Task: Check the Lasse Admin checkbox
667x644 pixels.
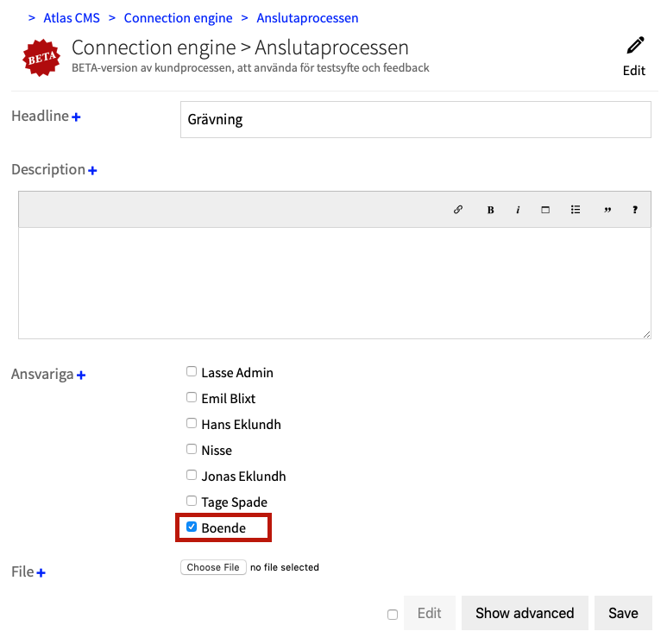Action: (192, 372)
